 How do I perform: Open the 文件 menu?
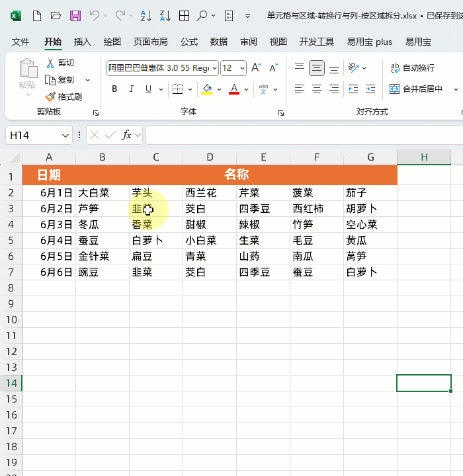(21, 42)
